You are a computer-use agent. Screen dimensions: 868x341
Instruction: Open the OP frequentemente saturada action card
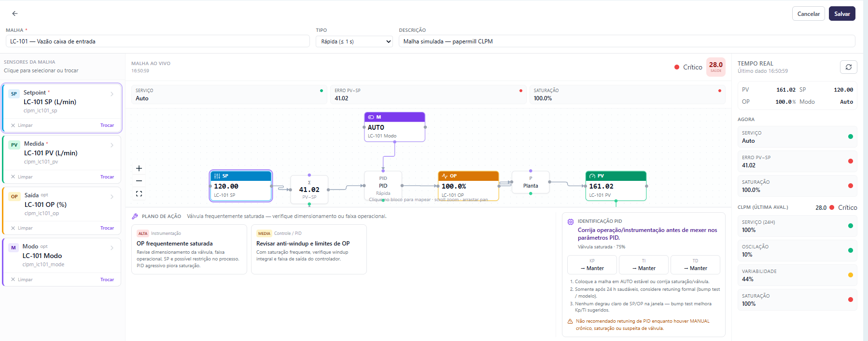pos(189,249)
